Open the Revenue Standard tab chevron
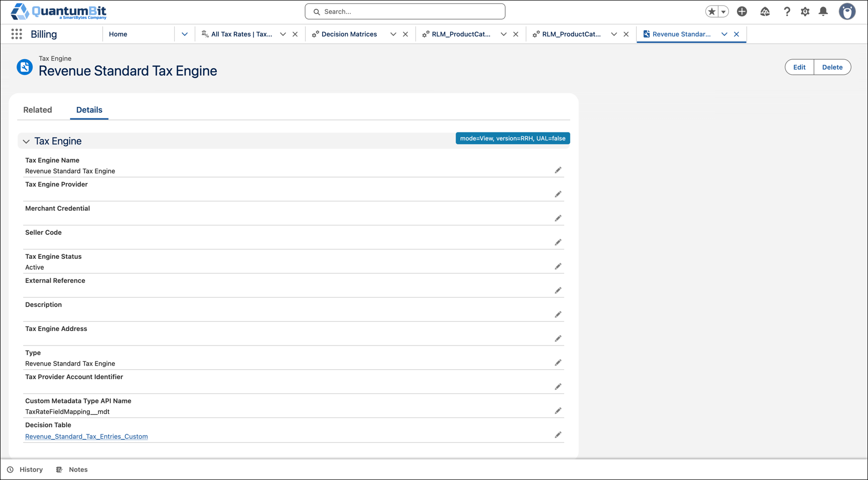The height and width of the screenshot is (480, 868). coord(725,34)
